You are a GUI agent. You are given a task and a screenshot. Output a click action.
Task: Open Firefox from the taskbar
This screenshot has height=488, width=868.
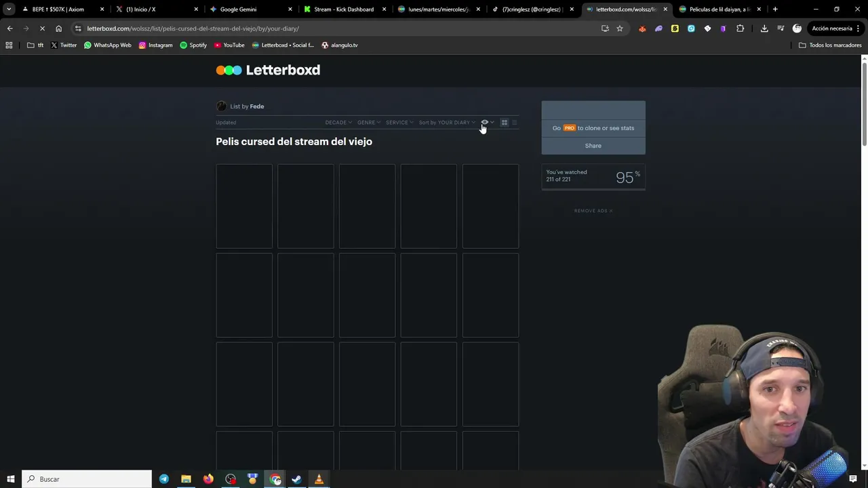[208, 479]
